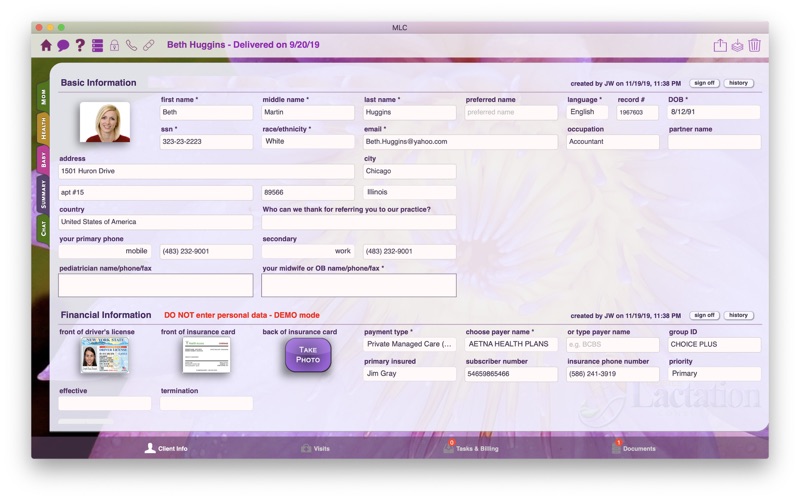This screenshot has width=800, height=500.
Task: Open the Tasks & Billing tab
Action: tap(470, 447)
